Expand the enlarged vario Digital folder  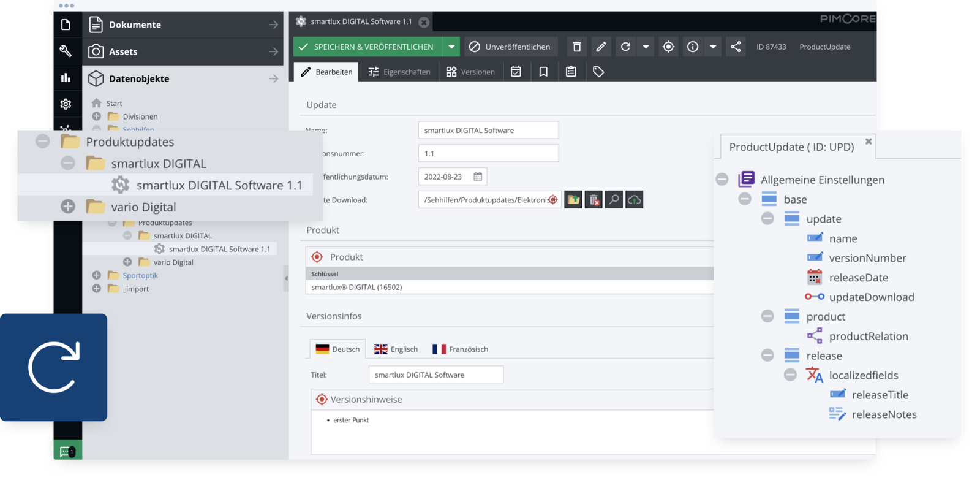click(x=68, y=207)
